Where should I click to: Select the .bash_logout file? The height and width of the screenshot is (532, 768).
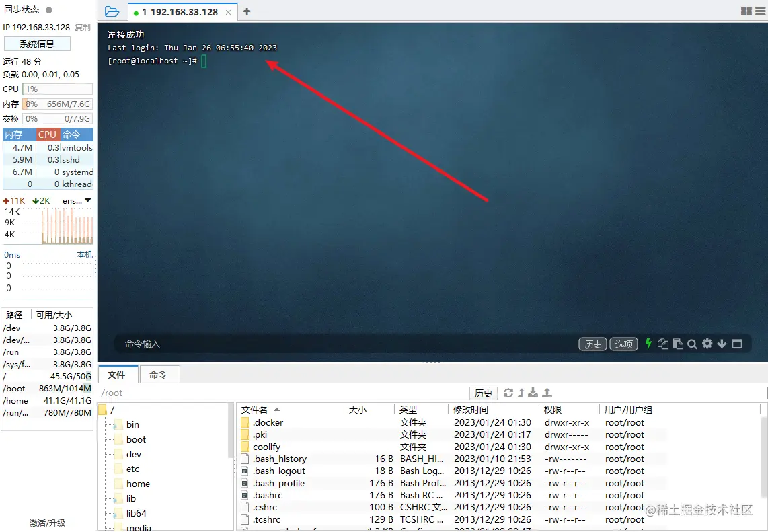tap(278, 471)
